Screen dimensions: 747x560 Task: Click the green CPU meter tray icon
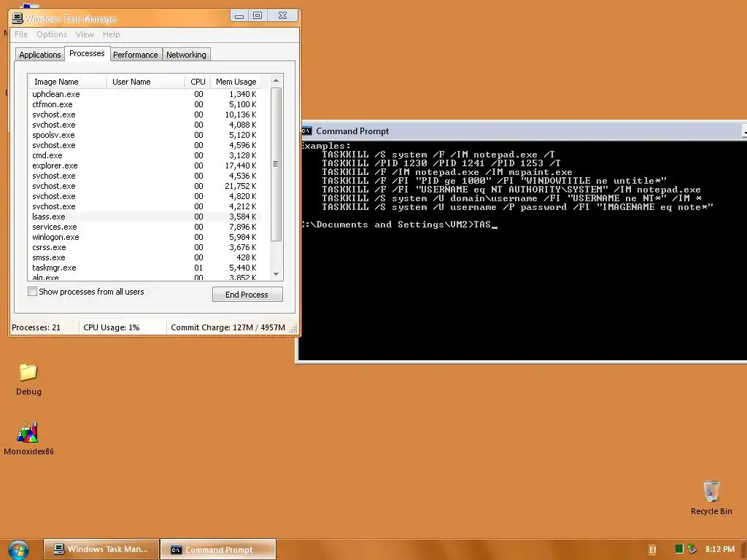click(x=679, y=549)
